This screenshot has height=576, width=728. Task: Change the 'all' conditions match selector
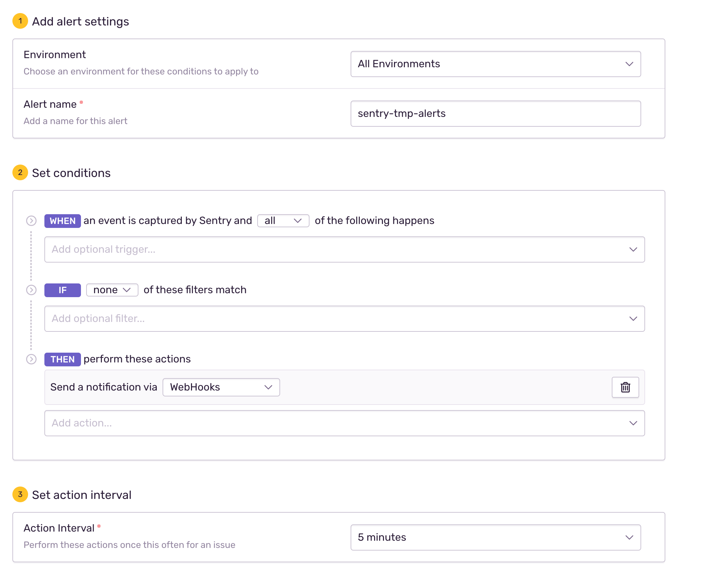[283, 221]
